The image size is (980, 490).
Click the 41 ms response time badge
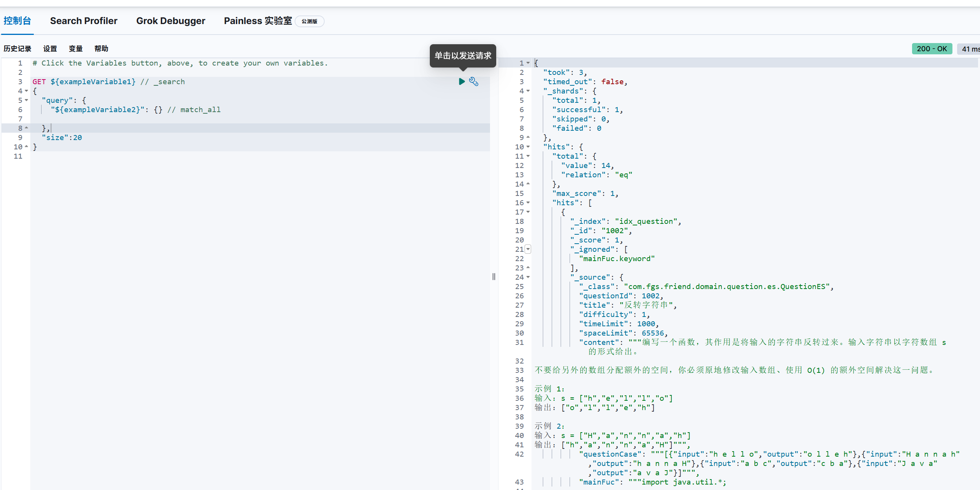[x=970, y=49]
